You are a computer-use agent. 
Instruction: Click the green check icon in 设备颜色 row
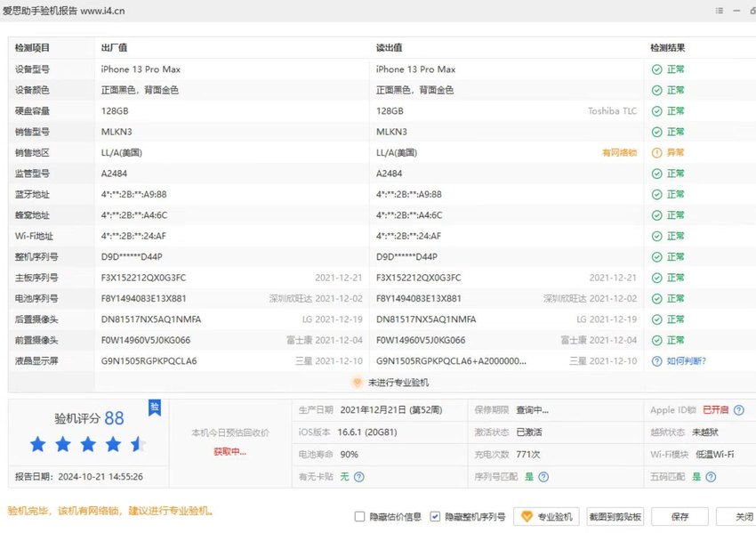[656, 90]
